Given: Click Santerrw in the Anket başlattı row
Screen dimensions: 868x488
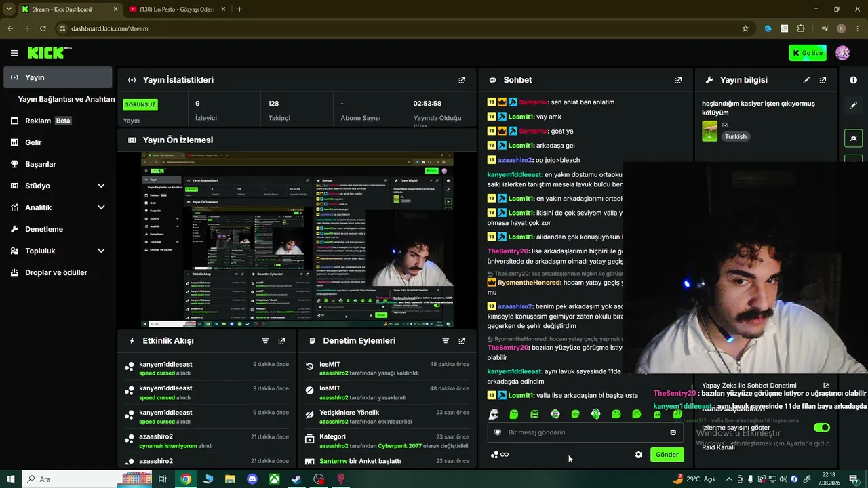Looking at the screenshot, I should coord(334,461).
